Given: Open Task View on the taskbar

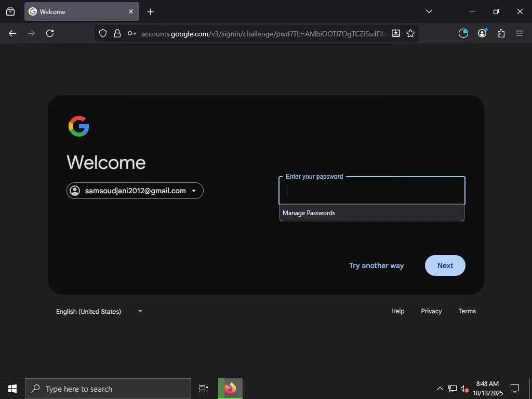Looking at the screenshot, I should pos(204,389).
